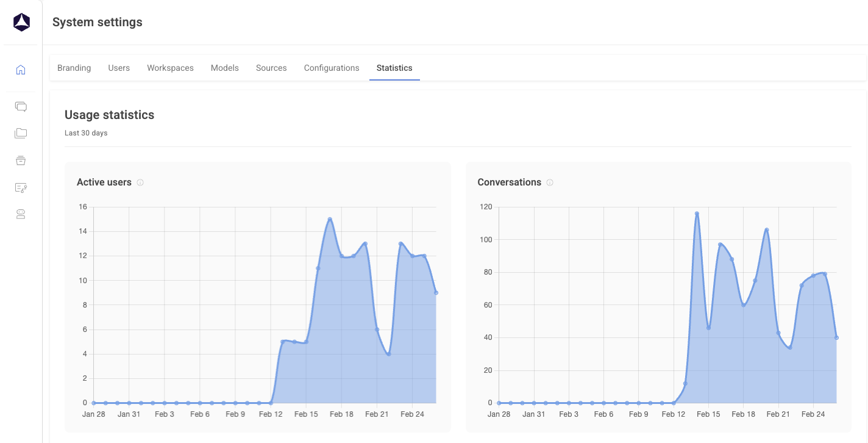The image size is (868, 443).
Task: Go to Home via sidebar icon
Action: pyautogui.click(x=21, y=70)
